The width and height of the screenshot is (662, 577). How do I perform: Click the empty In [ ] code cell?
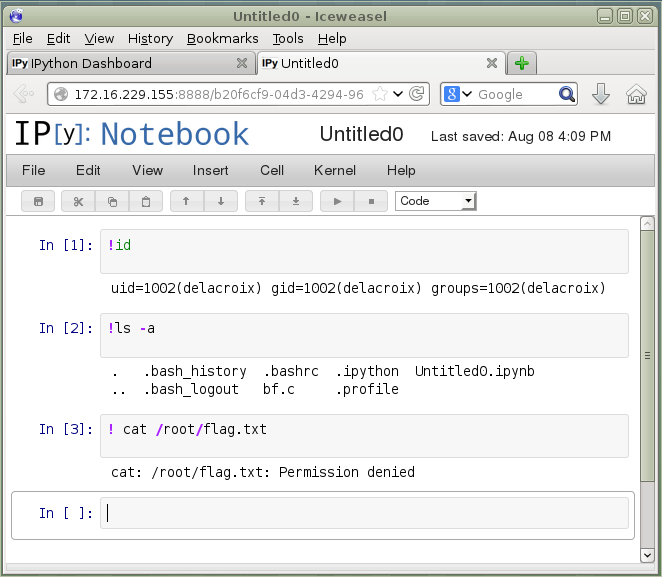pyautogui.click(x=364, y=513)
